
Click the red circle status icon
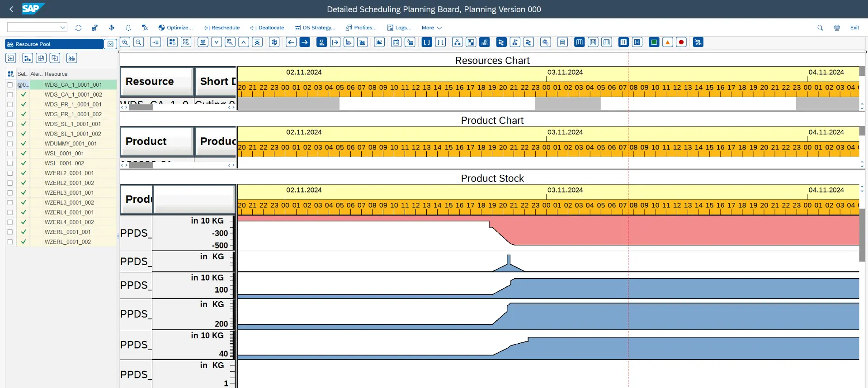tap(681, 42)
